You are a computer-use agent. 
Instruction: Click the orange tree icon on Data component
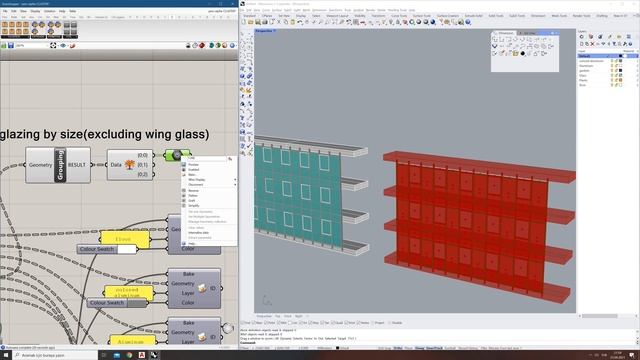[130, 164]
